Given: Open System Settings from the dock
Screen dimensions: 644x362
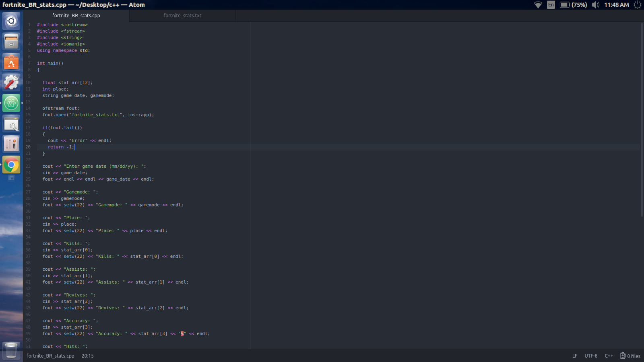Looking at the screenshot, I should coord(11,82).
